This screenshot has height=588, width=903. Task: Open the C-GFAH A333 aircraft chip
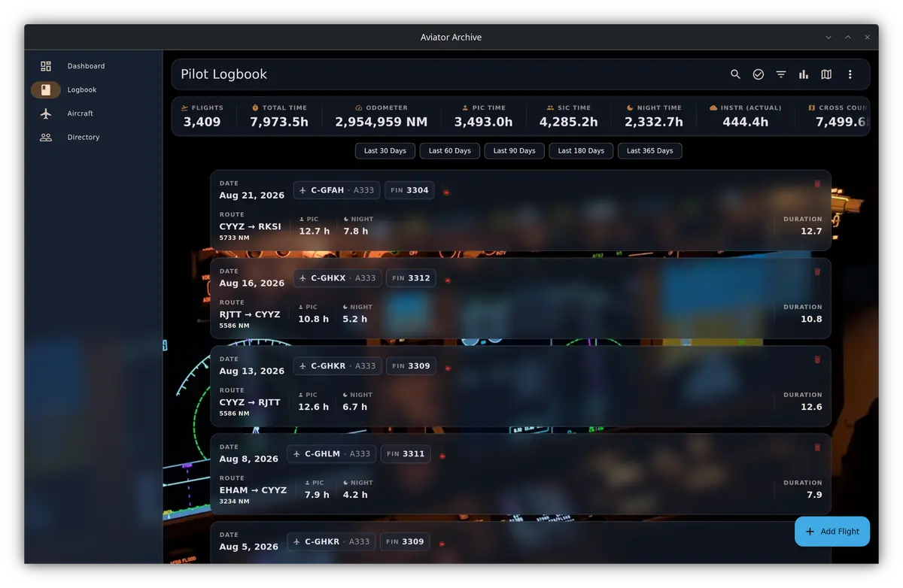point(336,190)
